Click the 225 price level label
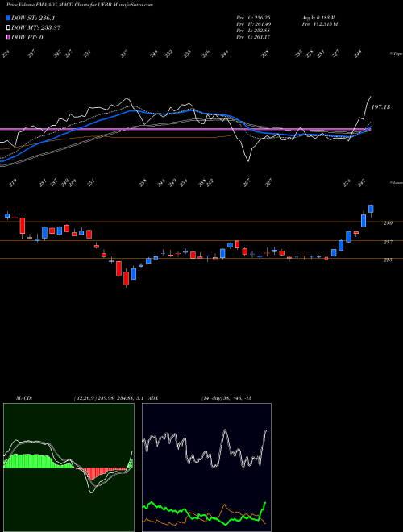Screen dimensions: 403x532 (388, 260)
